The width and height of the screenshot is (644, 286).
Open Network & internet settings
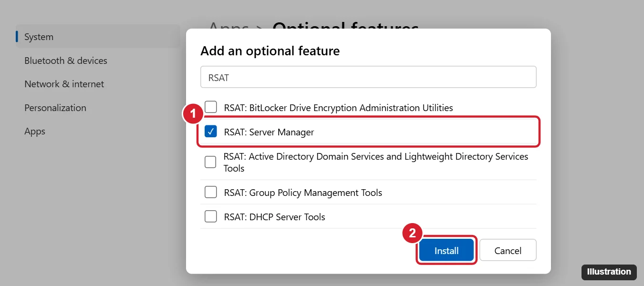pyautogui.click(x=64, y=84)
